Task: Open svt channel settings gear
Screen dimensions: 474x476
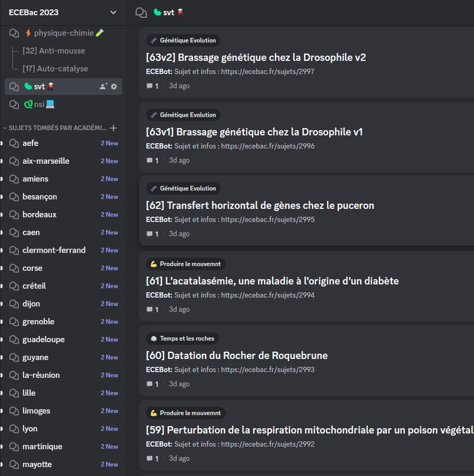Action: click(x=114, y=87)
